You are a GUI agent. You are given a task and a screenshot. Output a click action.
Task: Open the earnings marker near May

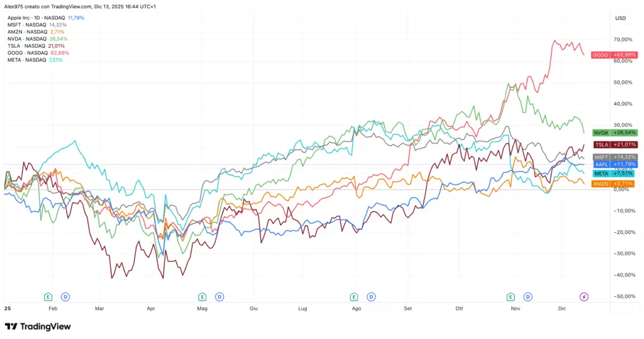point(203,296)
